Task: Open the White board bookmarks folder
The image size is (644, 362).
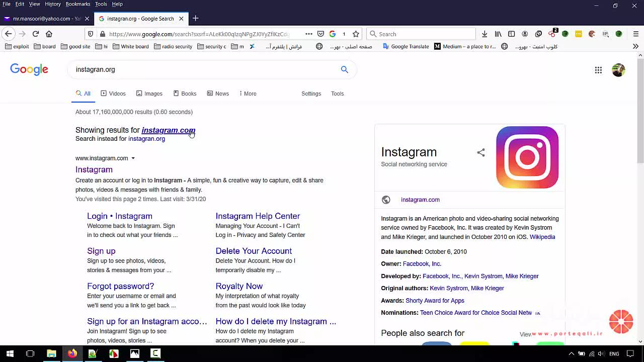Action: (x=130, y=46)
